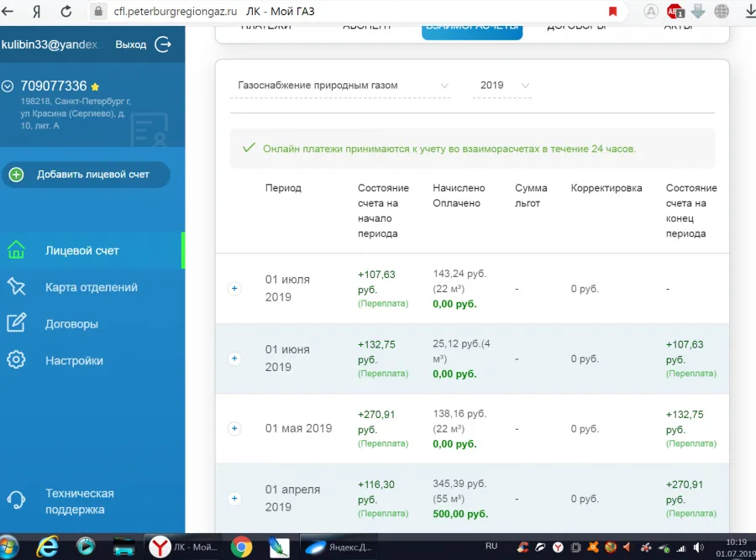Click the network signal tray icon
The image size is (756, 560).
pos(681,548)
